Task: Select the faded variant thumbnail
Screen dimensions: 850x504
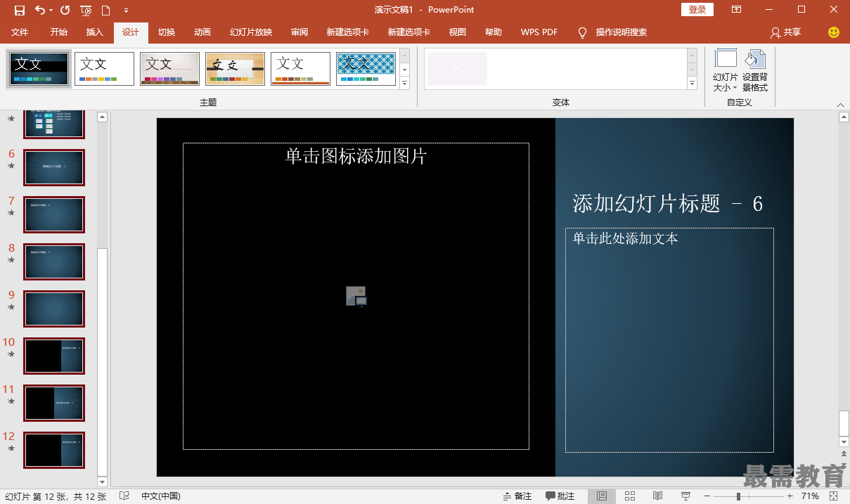Action: pyautogui.click(x=457, y=69)
